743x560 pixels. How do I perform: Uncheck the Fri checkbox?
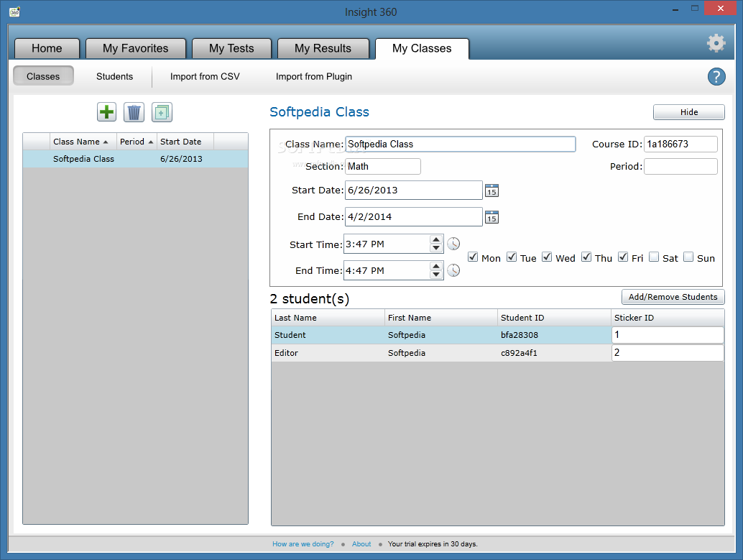[623, 257]
